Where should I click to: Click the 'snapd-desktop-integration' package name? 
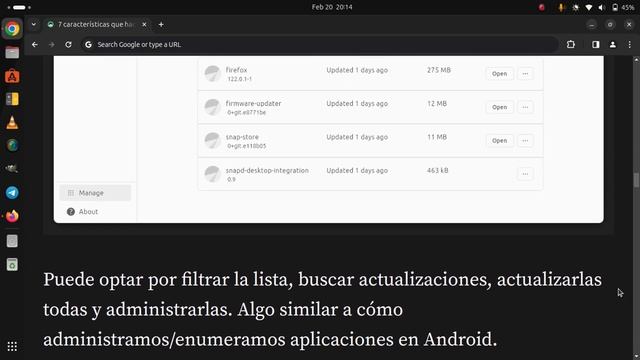click(x=267, y=170)
